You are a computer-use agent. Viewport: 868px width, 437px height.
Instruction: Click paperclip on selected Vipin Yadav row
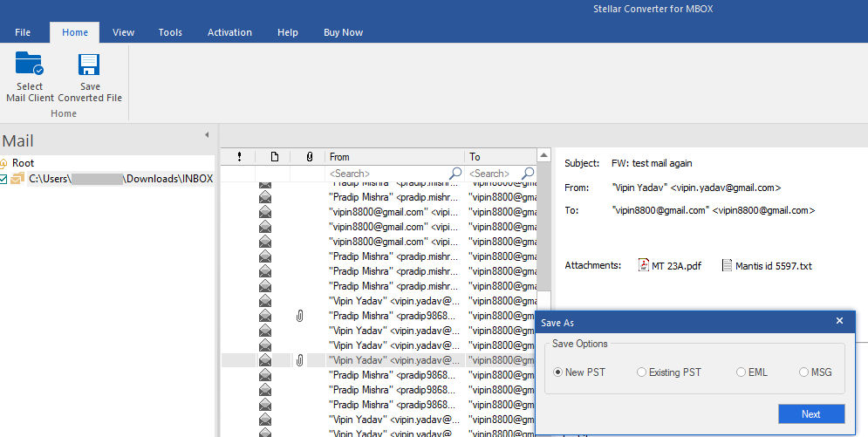pos(299,360)
